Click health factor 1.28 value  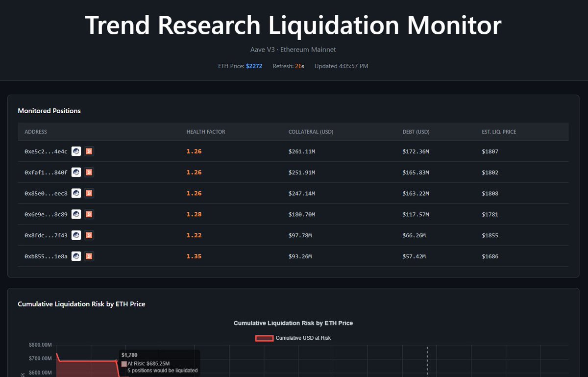pyautogui.click(x=194, y=214)
